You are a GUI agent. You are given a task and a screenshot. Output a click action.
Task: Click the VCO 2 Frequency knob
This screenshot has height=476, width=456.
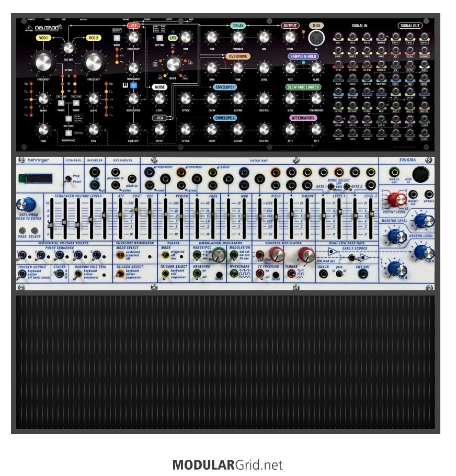[94, 63]
